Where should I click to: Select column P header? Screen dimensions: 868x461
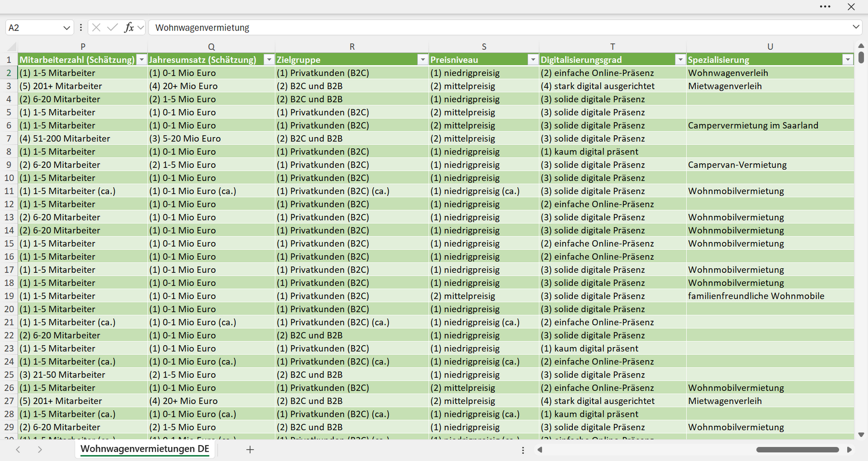point(83,47)
